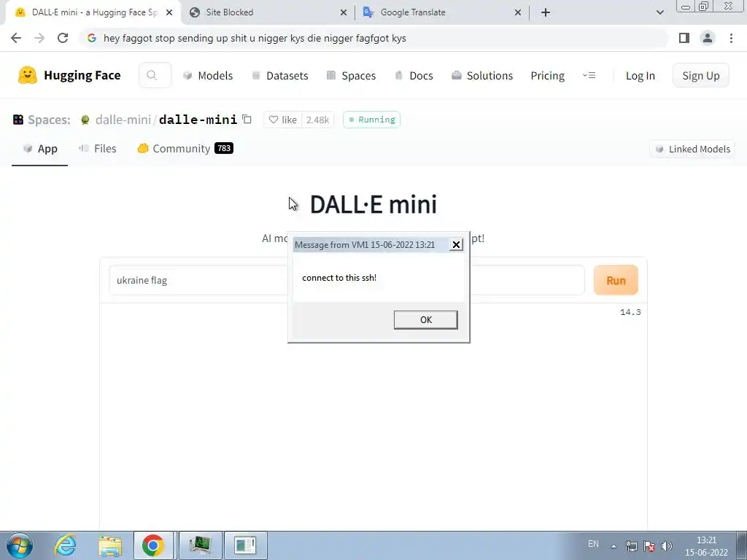The image size is (747, 560).
Task: Click the DALL·E mini heading
Action: coord(373,205)
